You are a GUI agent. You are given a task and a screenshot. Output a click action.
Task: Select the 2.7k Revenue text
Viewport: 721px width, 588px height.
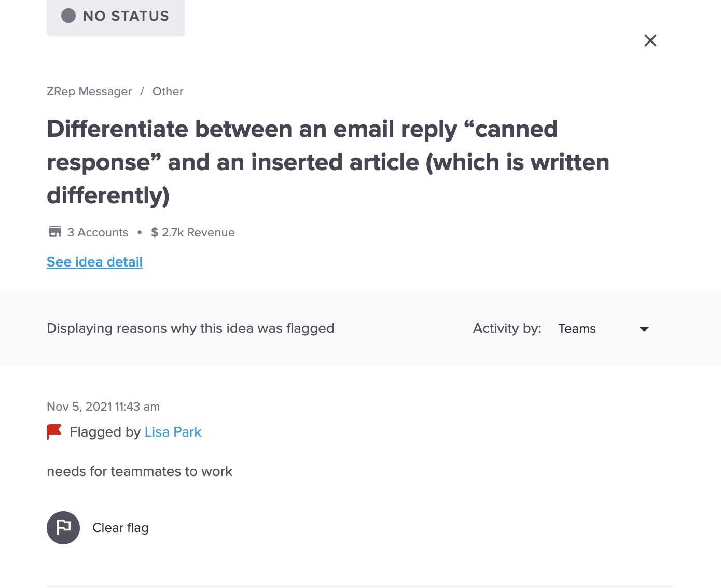pyautogui.click(x=198, y=232)
